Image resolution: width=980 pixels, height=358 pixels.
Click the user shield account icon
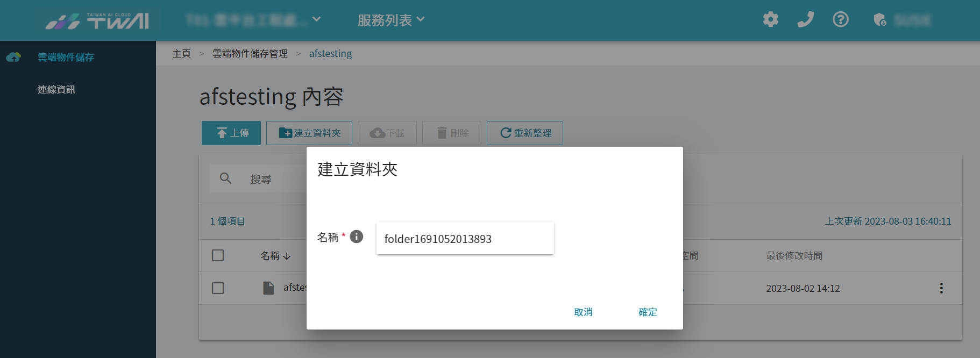click(880, 20)
